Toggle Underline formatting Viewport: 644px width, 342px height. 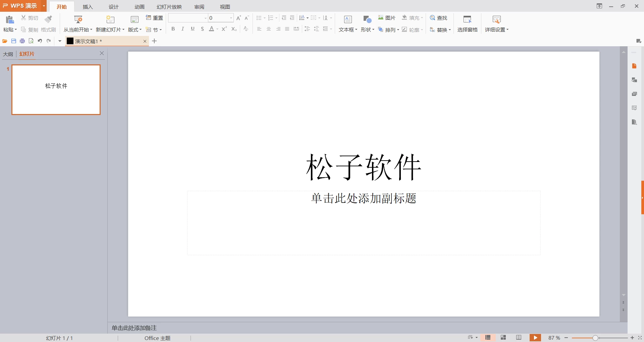tap(193, 29)
